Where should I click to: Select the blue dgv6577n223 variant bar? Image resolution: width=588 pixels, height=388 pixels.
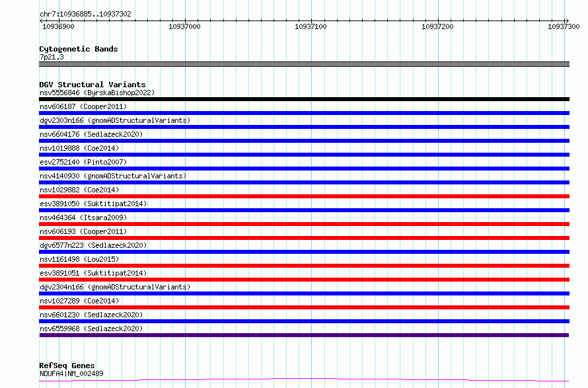click(x=304, y=252)
